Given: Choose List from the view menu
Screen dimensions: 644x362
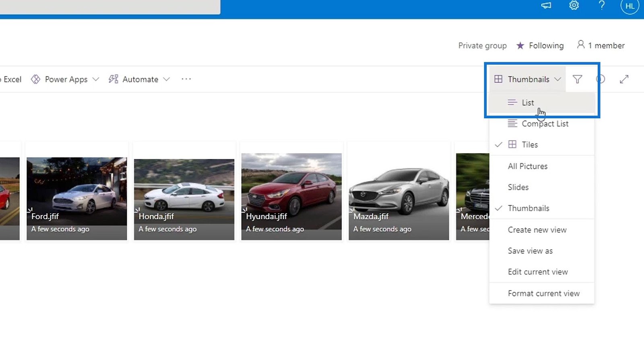Looking at the screenshot, I should (x=528, y=103).
